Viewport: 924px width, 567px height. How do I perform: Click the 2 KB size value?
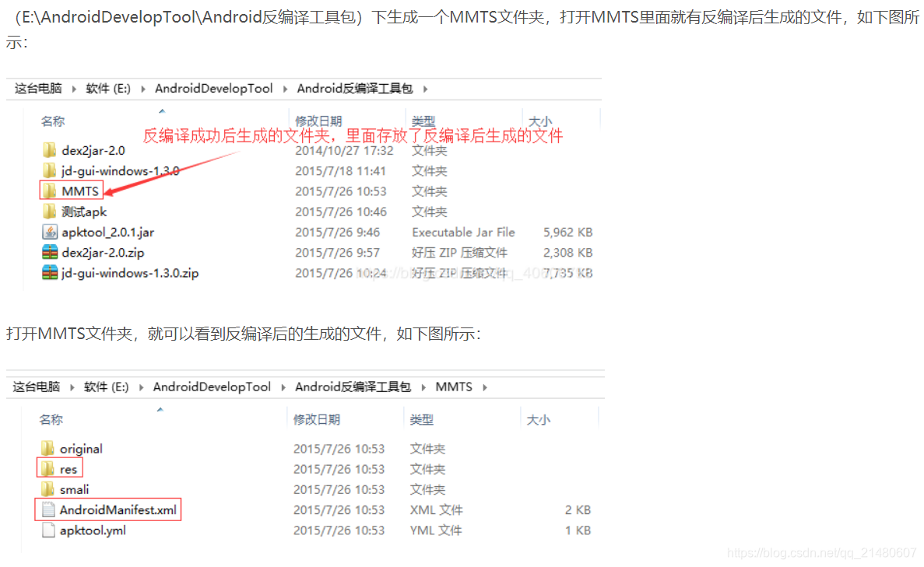[x=578, y=510]
